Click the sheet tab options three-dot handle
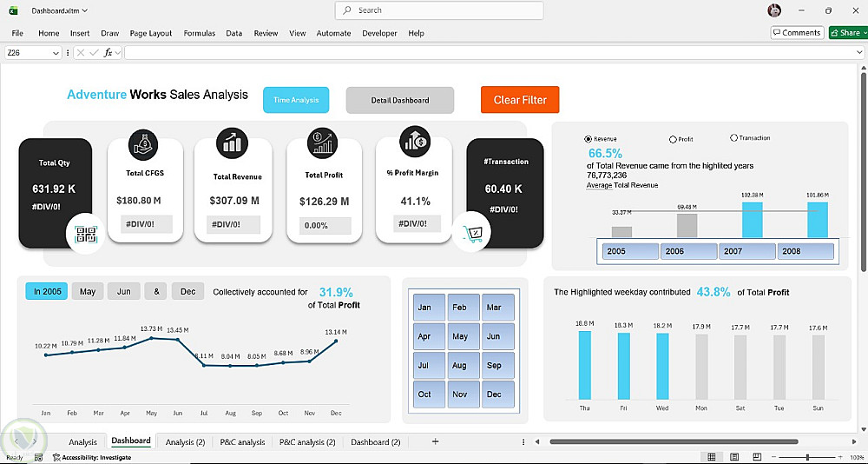This screenshot has height=464, width=868. point(523,441)
